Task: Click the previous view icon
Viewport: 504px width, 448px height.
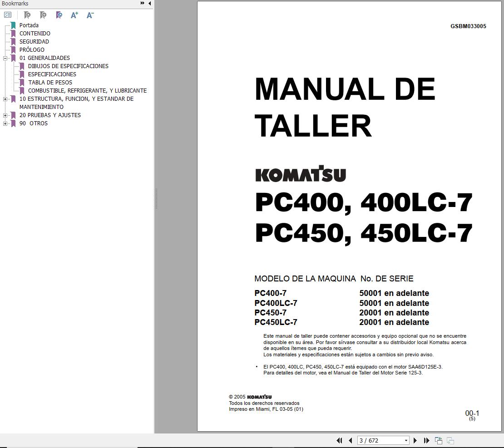Action: [x=439, y=440]
